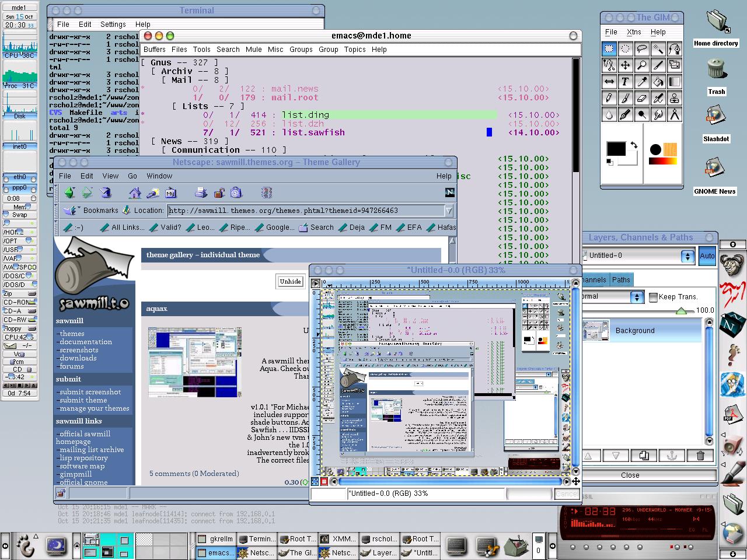747x560 pixels.
Task: Duplicate layer button in Layers dialog
Action: (x=644, y=456)
